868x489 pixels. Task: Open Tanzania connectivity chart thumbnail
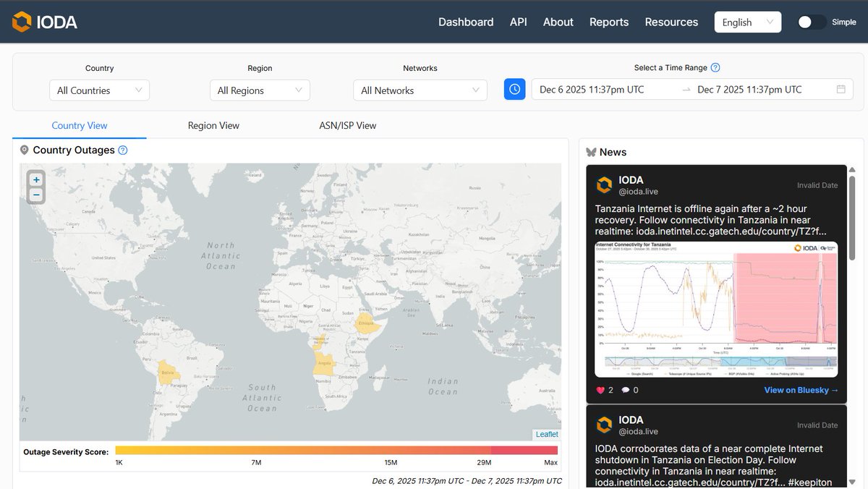(x=716, y=309)
